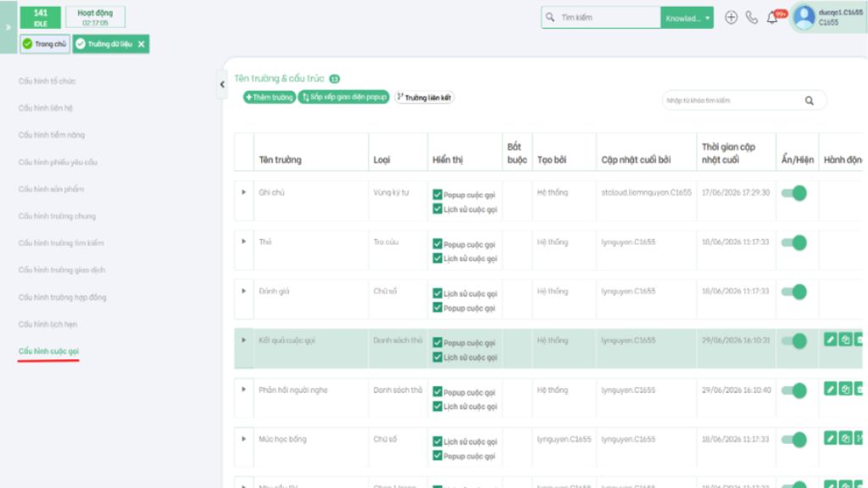Click Sắp xếp giao diện popup button
The width and height of the screenshot is (868, 488).
344,97
